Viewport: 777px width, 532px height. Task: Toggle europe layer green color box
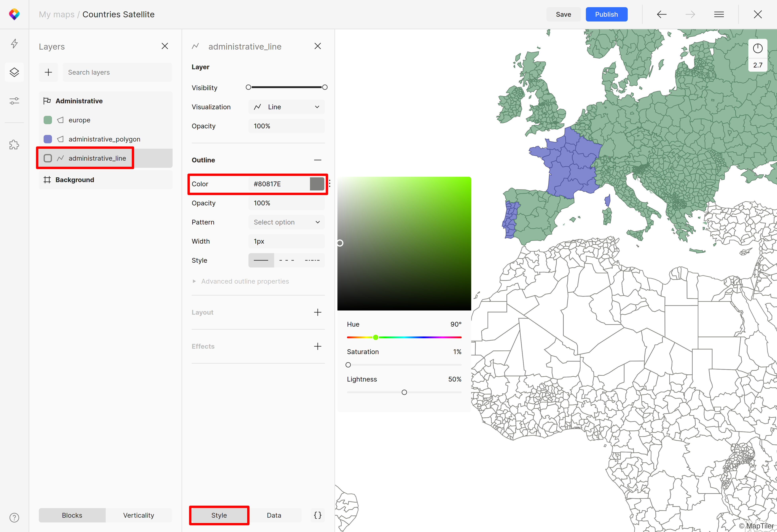point(48,120)
